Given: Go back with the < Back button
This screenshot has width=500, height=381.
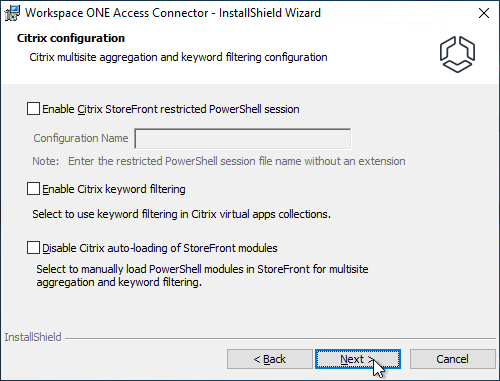Looking at the screenshot, I should click(x=270, y=359).
